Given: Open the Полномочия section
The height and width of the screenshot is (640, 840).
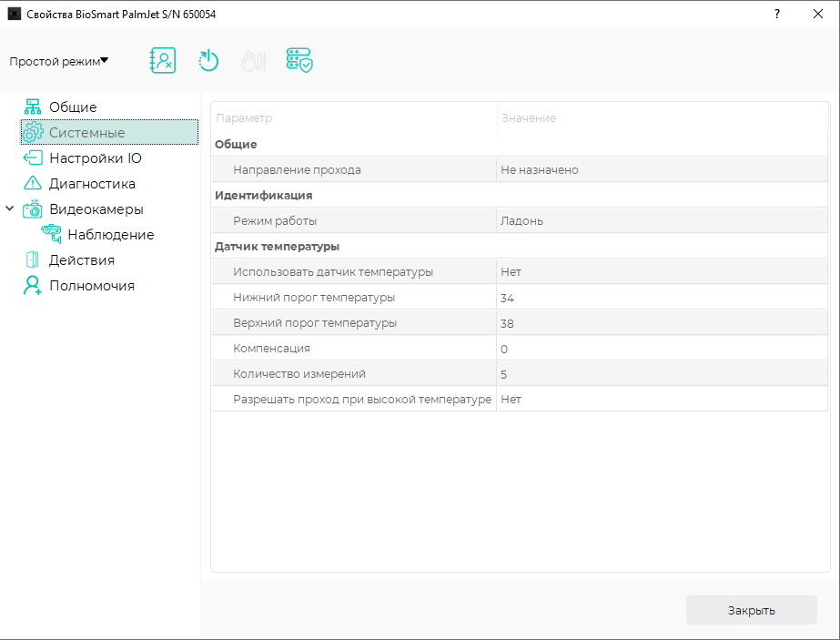Looking at the screenshot, I should tap(92, 286).
